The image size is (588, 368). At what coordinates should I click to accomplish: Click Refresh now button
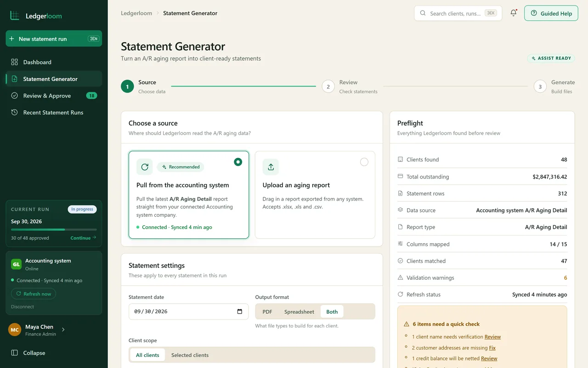click(34, 294)
